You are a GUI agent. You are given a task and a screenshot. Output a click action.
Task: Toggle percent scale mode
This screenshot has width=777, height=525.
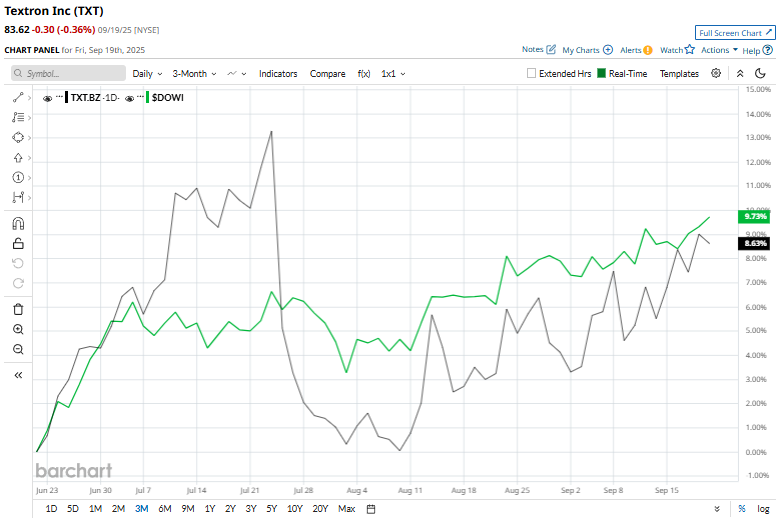click(742, 509)
